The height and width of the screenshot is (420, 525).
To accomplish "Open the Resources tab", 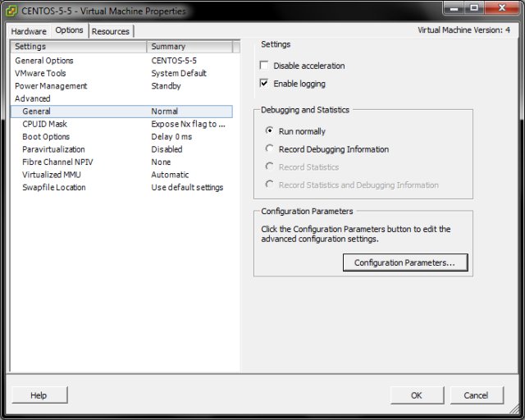I will tap(111, 31).
